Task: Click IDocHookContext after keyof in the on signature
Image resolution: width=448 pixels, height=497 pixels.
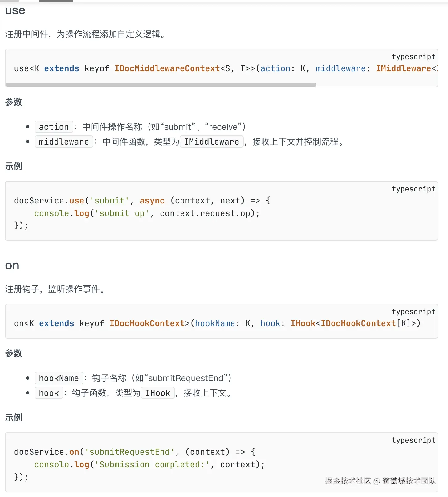Action: [147, 323]
